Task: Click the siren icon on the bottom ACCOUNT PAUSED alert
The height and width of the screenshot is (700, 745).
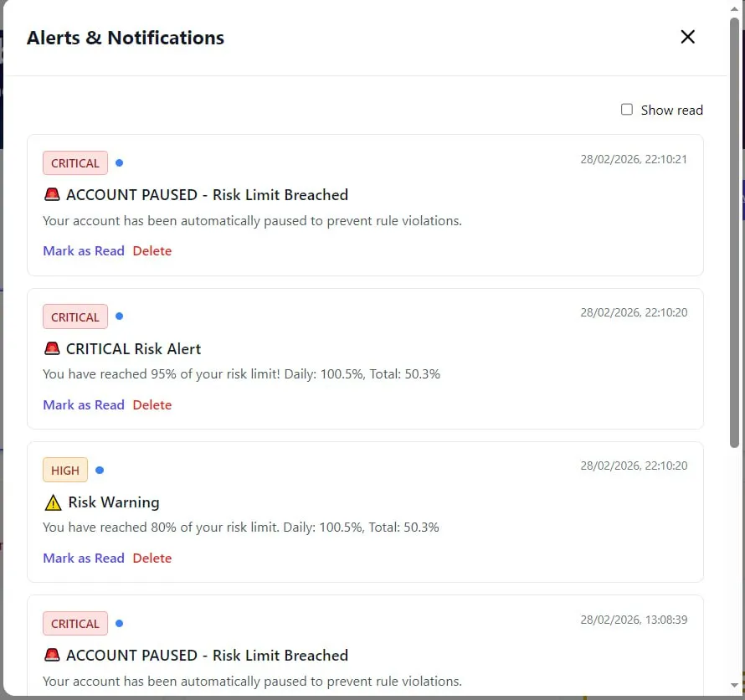Action: point(51,655)
